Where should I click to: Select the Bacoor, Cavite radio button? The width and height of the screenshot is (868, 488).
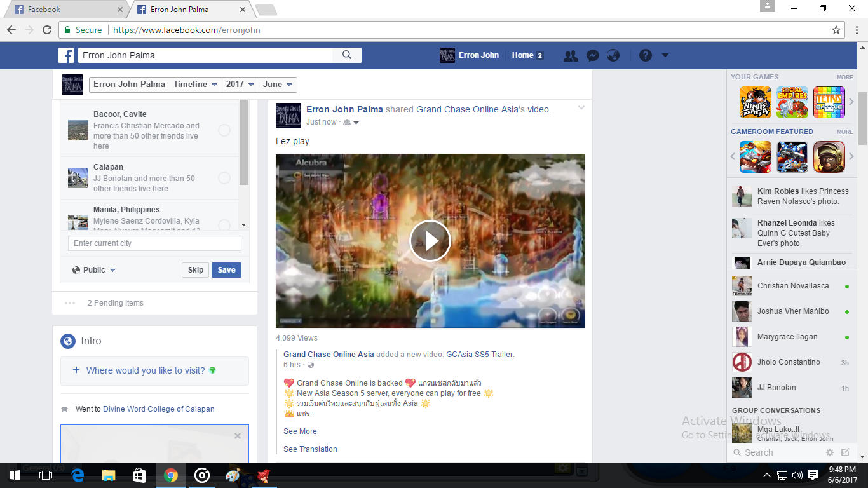(x=224, y=130)
